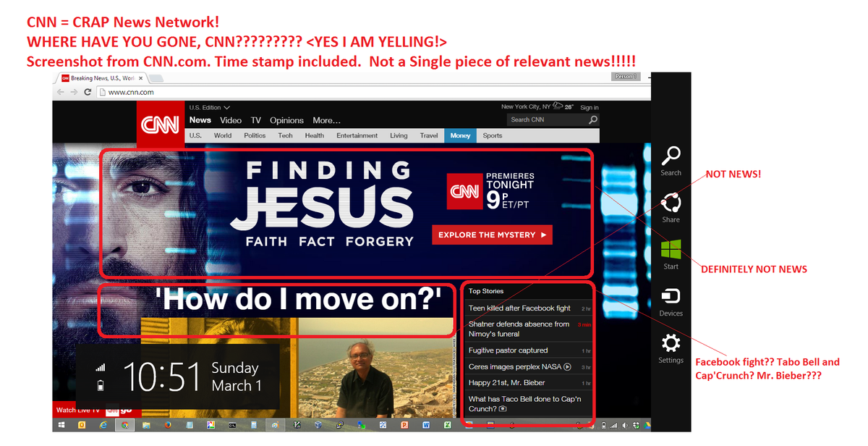Expand the U.S. Edition dropdown
868x446 pixels.
point(209,107)
